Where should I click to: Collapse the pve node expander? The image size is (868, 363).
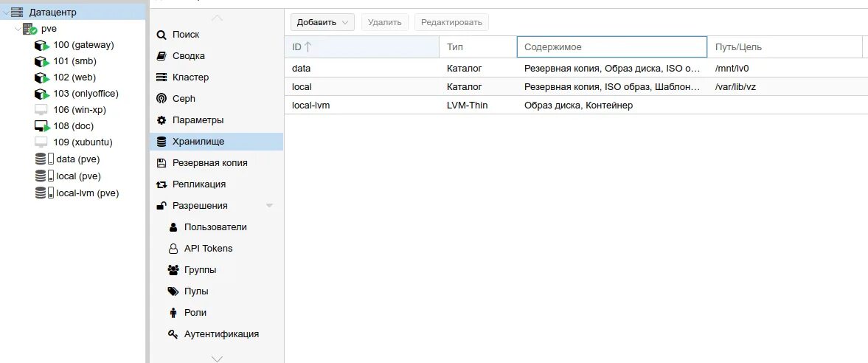coord(18,29)
